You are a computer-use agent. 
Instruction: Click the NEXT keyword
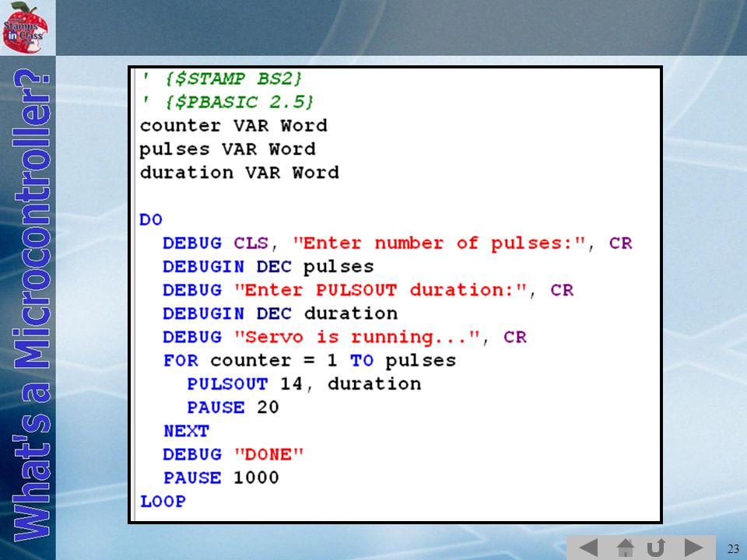coord(186,431)
